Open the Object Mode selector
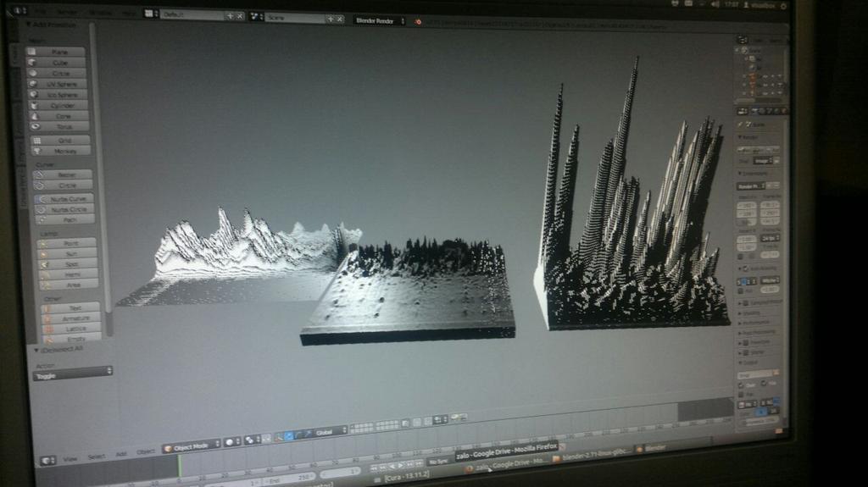 click(x=192, y=446)
